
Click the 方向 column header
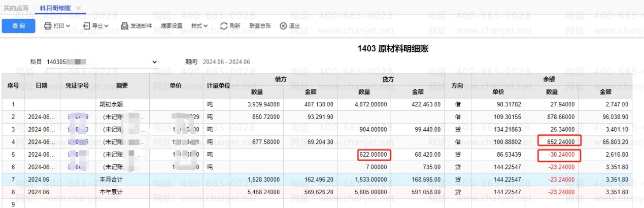[457, 85]
